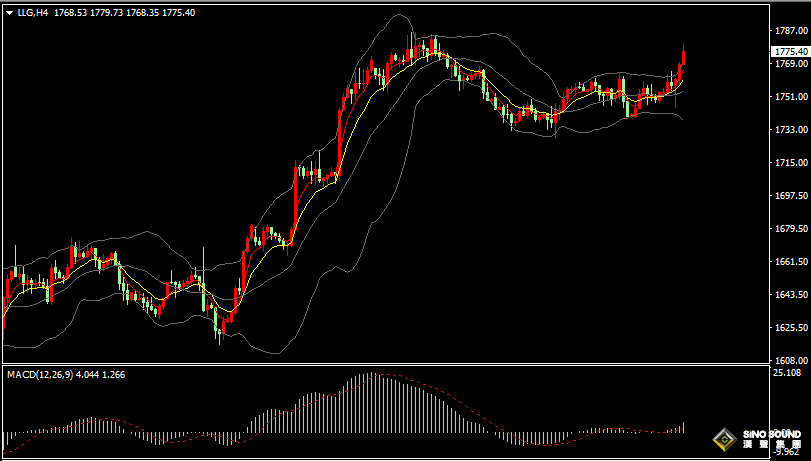
Task: Click the last red candle at far right
Action: [x=682, y=66]
